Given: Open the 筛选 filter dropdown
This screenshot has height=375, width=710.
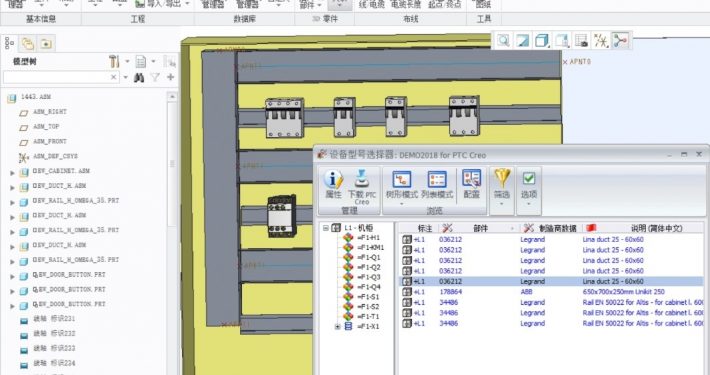Looking at the screenshot, I should click(x=502, y=189).
